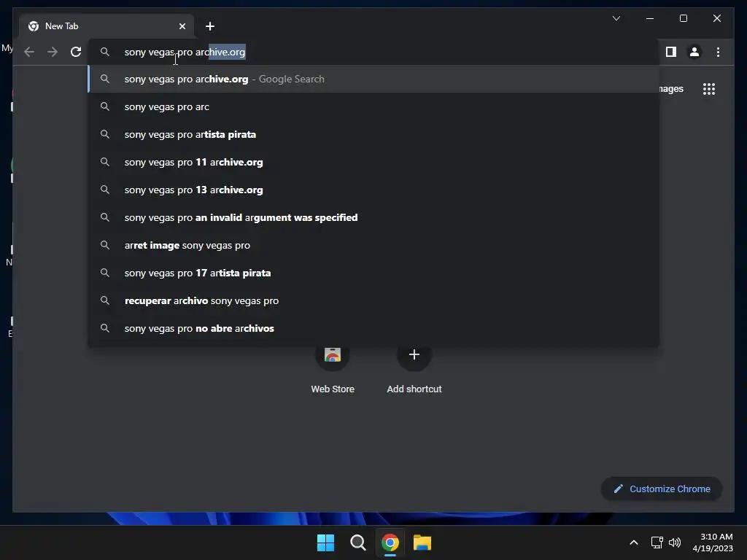Open the Windows Start menu

(x=326, y=542)
